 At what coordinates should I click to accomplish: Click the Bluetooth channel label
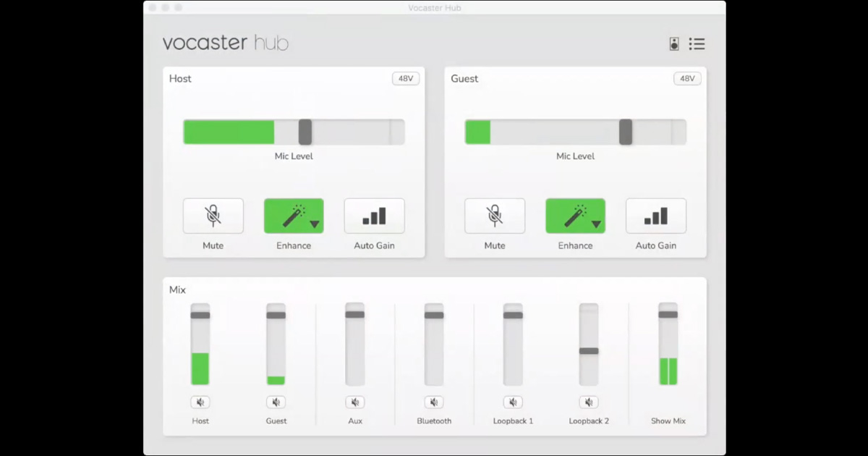point(434,421)
